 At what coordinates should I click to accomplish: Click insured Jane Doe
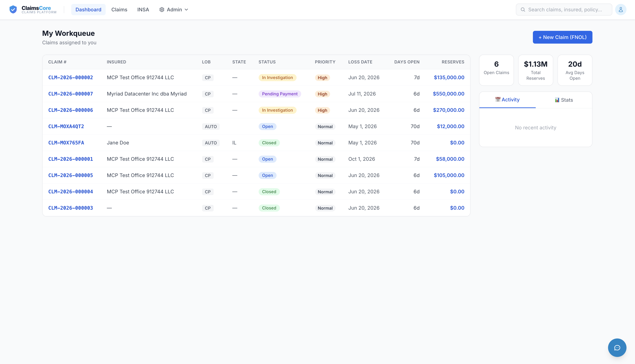tap(118, 143)
